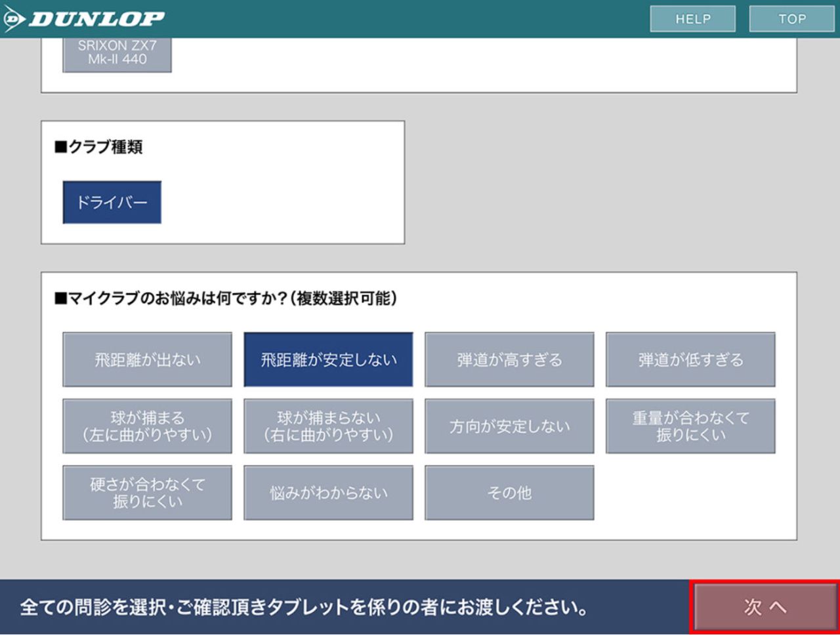Click the マイクラブのお悩み question heading
840x635 pixels.
226,298
